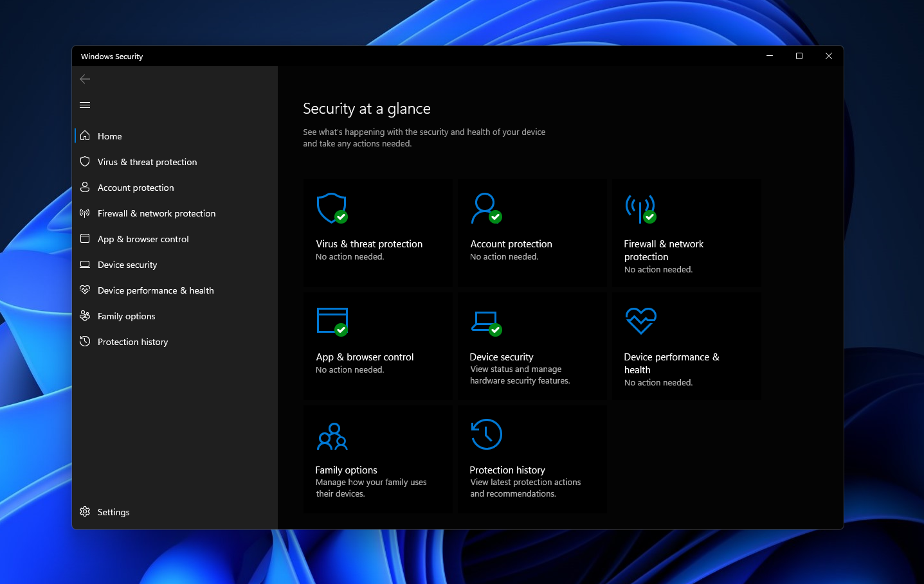Click the Settings gear icon
Image resolution: width=924 pixels, height=584 pixels.
click(85, 511)
